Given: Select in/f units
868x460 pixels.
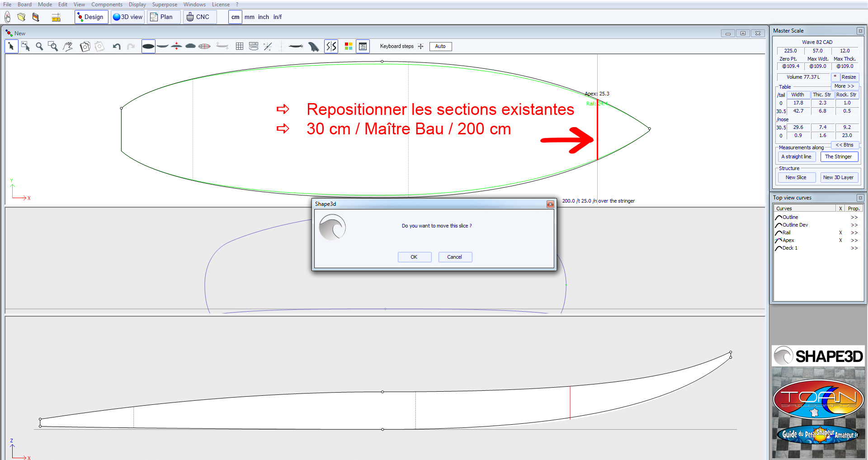Looking at the screenshot, I should [x=277, y=17].
